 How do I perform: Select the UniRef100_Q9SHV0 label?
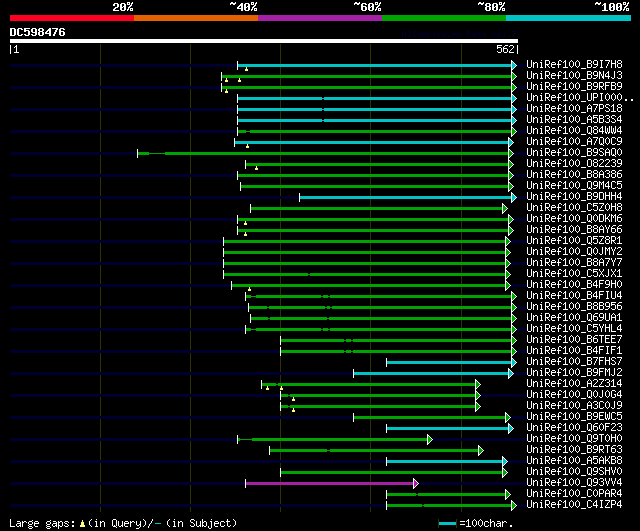(574, 471)
